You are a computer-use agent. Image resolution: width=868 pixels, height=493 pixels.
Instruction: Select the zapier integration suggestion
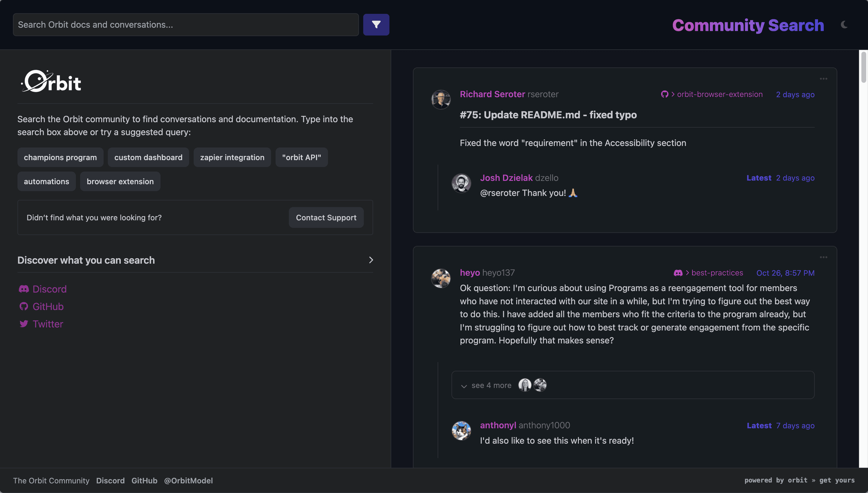[x=232, y=157]
